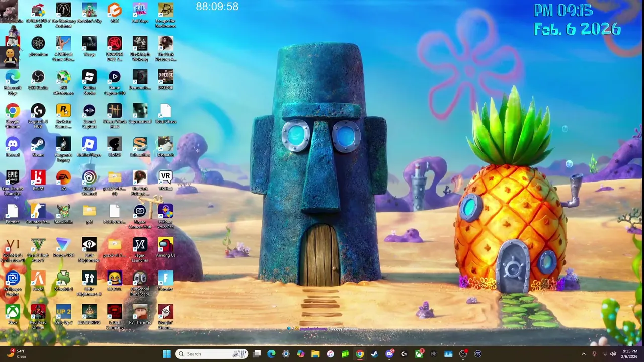644x362 pixels.
Task: Click the Subnautica shortcut
Action: coord(140,147)
